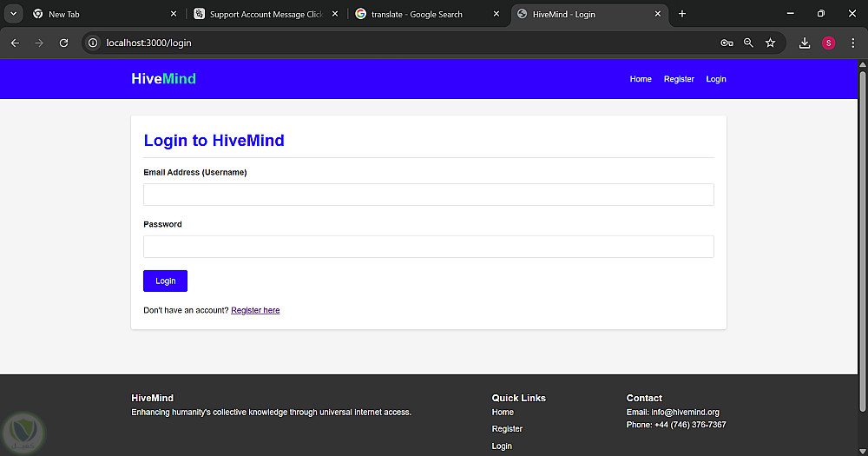868x456 pixels.
Task: Minimize the Chrome window
Action: tap(791, 14)
